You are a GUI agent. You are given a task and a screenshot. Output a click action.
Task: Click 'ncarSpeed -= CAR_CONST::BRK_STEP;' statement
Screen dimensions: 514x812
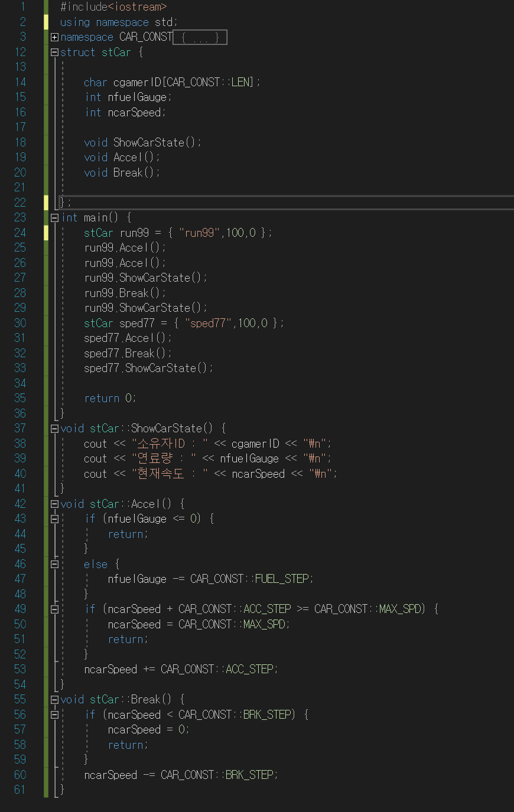point(181,775)
